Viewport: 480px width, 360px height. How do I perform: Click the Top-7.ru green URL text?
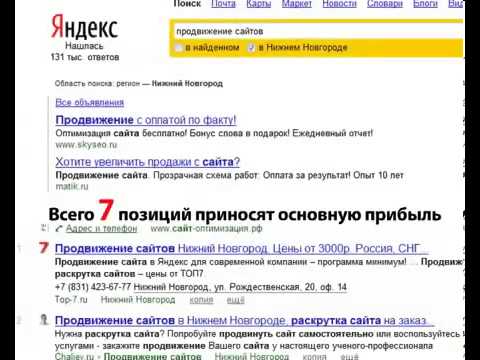tap(71, 300)
